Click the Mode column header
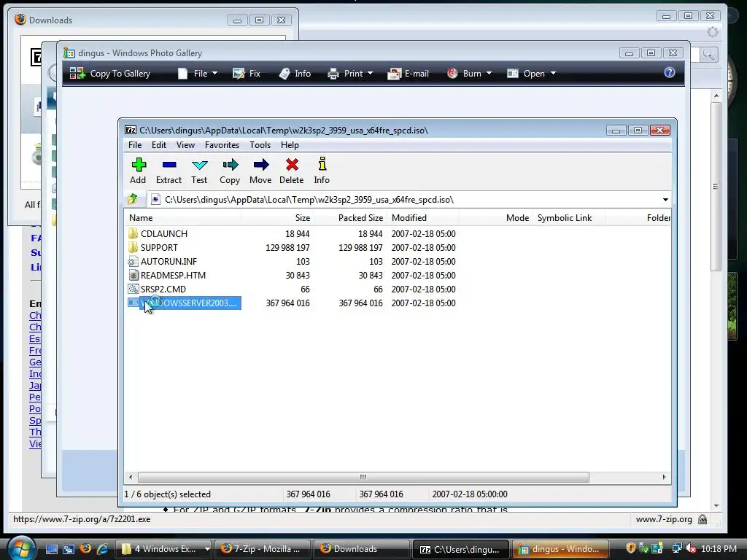747x560 pixels. (x=496, y=217)
